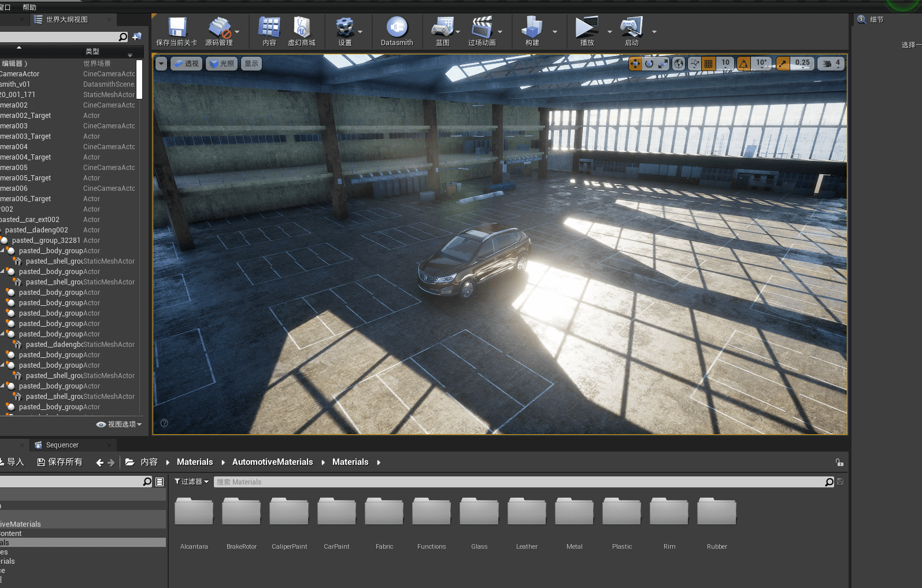Open the Filters dropdown in content browser
922x588 pixels.
pyautogui.click(x=191, y=482)
